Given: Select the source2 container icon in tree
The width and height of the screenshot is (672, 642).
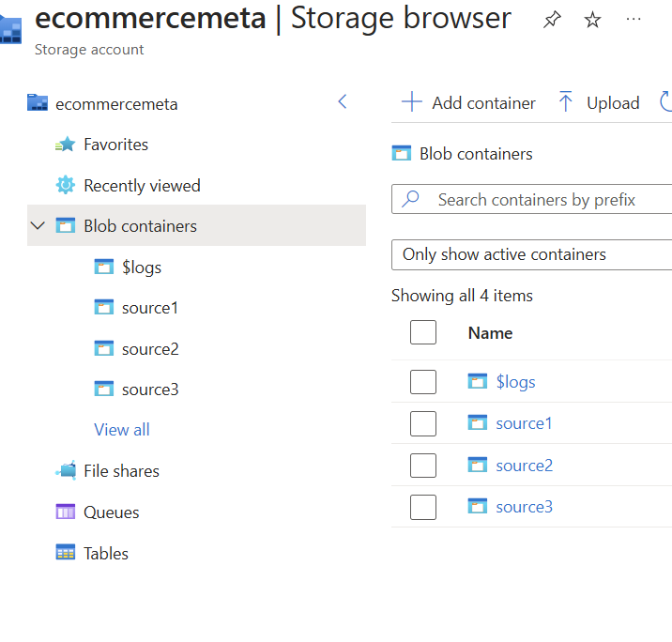Looking at the screenshot, I should click(x=104, y=348).
